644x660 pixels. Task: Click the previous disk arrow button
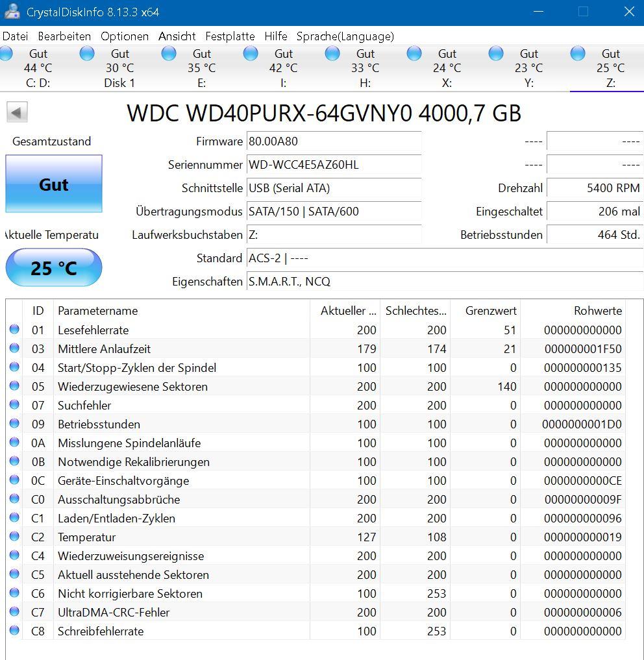pos(17,112)
